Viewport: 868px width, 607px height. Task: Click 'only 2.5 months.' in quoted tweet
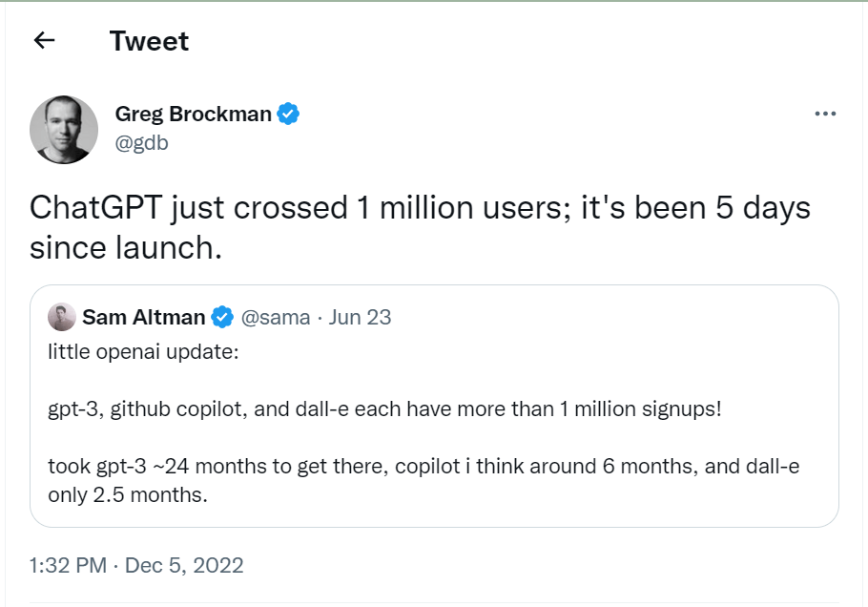tap(127, 495)
